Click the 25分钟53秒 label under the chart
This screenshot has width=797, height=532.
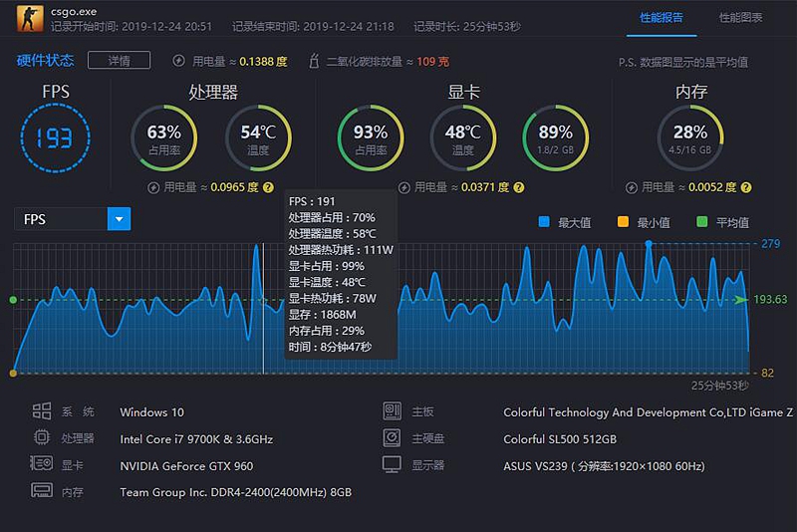(719, 386)
